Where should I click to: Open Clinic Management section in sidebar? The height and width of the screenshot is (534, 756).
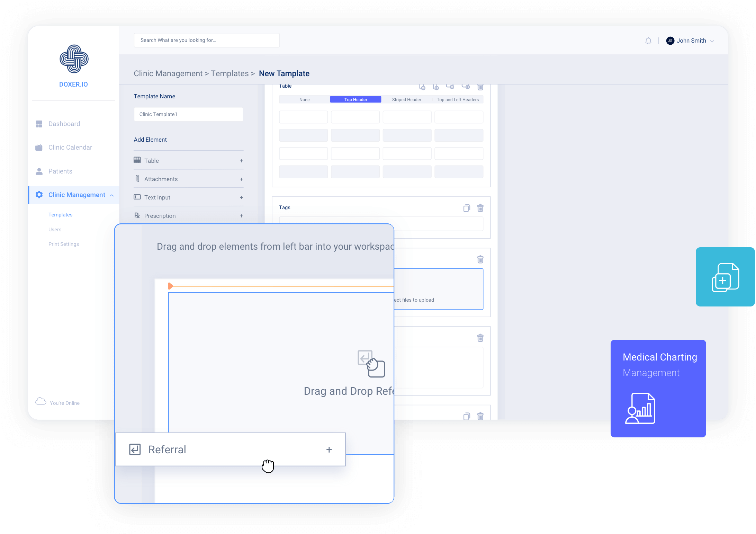pos(74,195)
